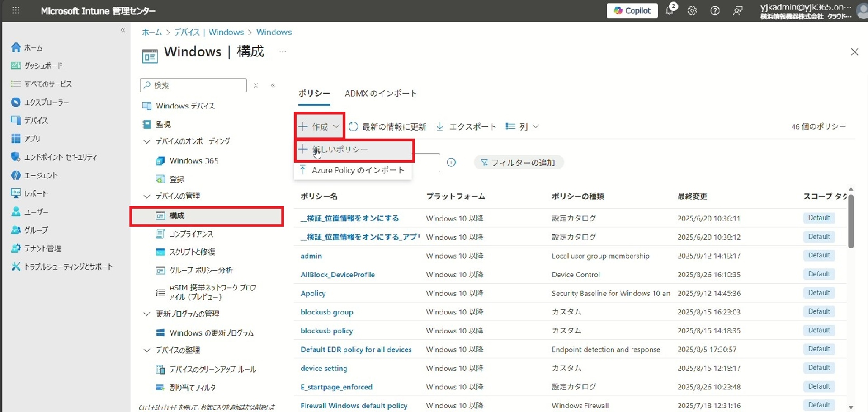Go to ホーム in left navigation
The image size is (868, 412).
[x=33, y=48]
